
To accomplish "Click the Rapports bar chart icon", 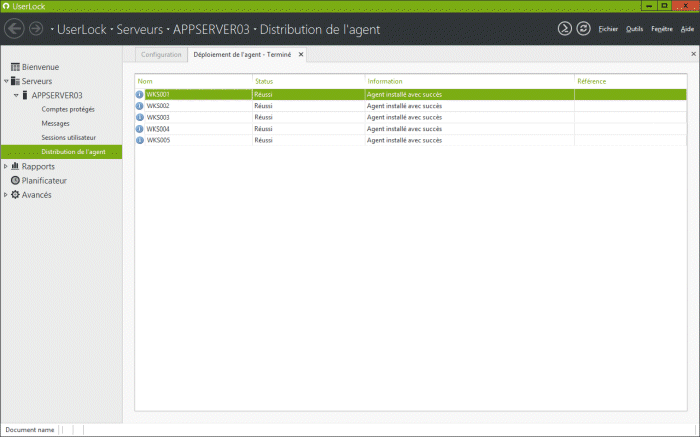I will coord(15,166).
